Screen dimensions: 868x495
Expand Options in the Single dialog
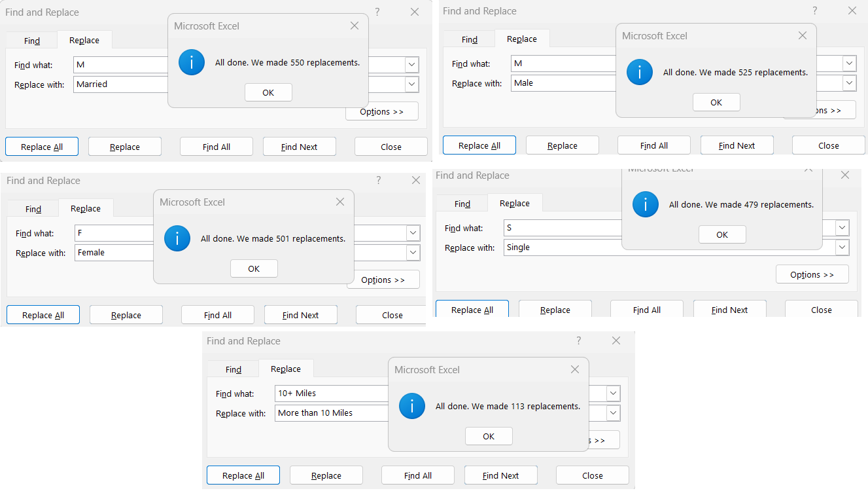point(812,274)
